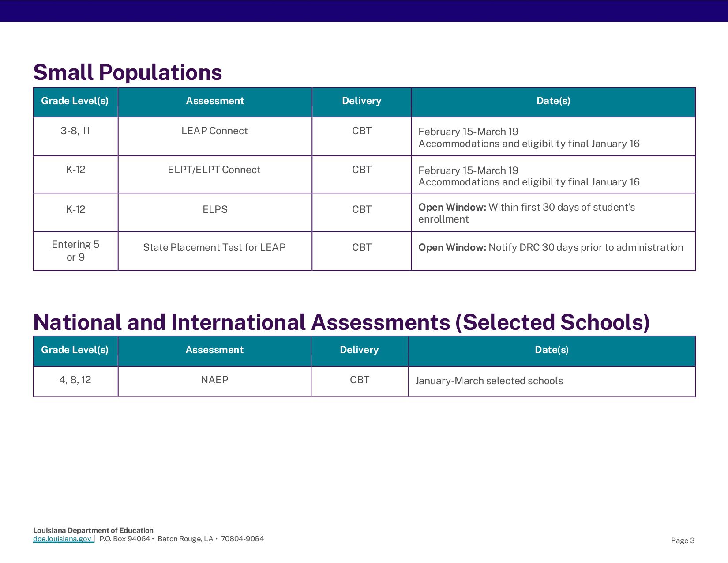Click the NAEP assessment cell
The width and height of the screenshot is (728, 563).
[214, 380]
